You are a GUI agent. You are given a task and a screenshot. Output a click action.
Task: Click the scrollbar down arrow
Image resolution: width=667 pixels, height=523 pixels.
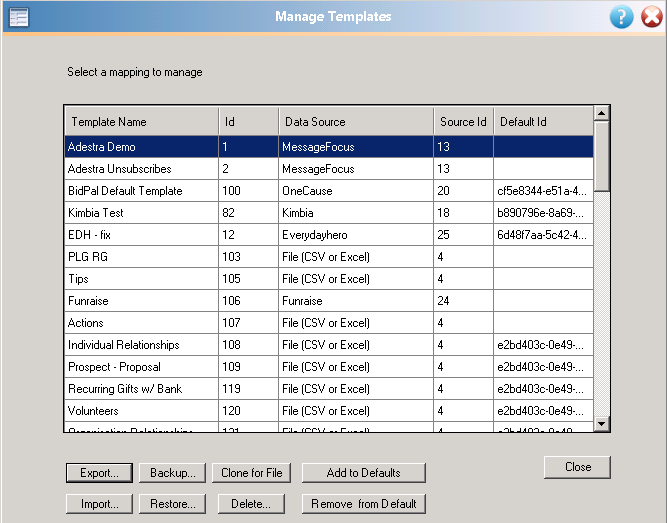tap(601, 423)
